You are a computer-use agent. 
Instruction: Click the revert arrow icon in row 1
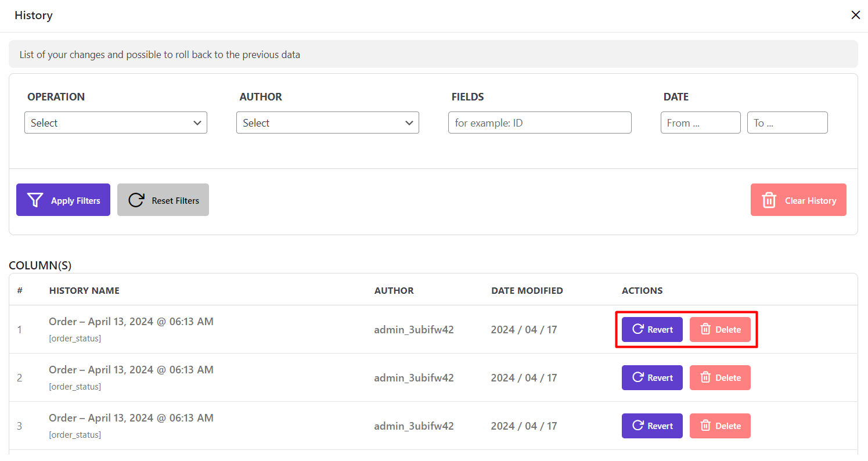[638, 329]
